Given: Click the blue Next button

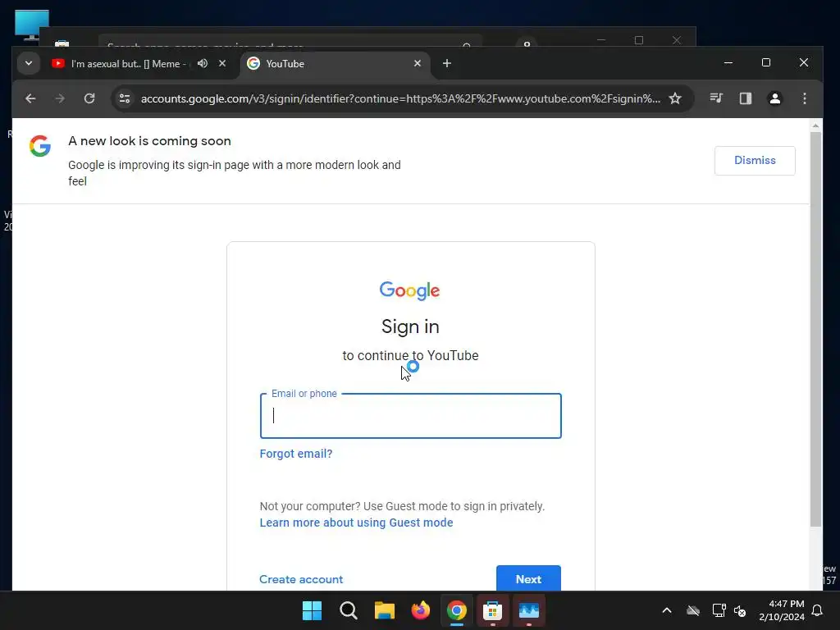Looking at the screenshot, I should coord(529,578).
